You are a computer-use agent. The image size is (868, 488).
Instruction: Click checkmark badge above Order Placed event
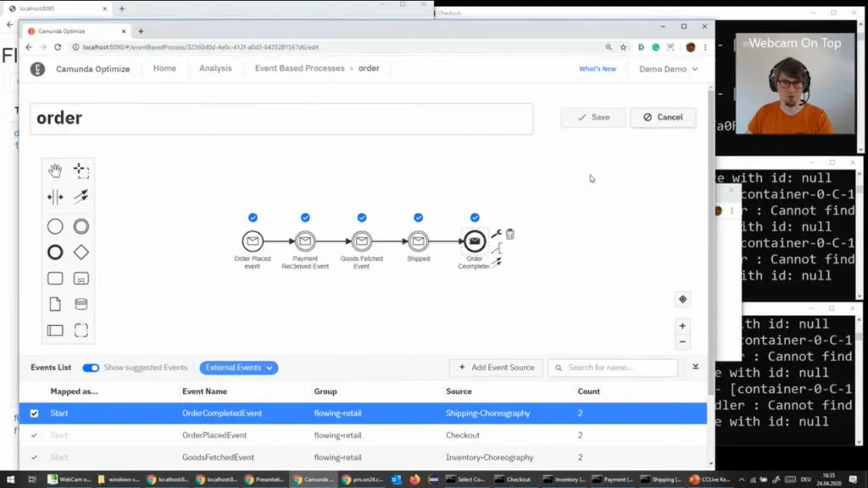click(x=253, y=218)
